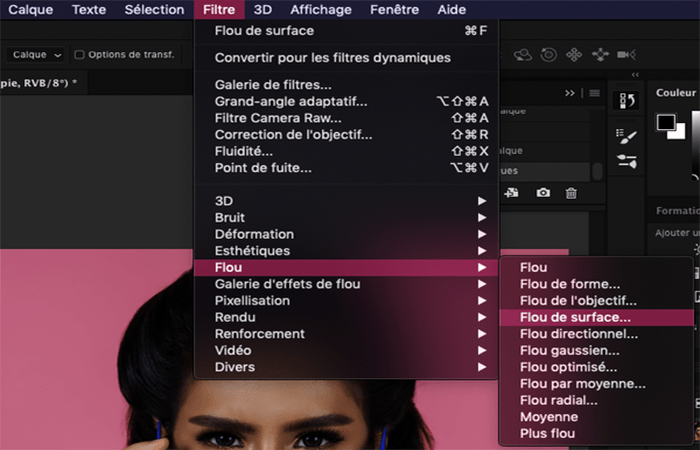
Task: Expand the 3D filter submenu
Action: [x=346, y=201]
